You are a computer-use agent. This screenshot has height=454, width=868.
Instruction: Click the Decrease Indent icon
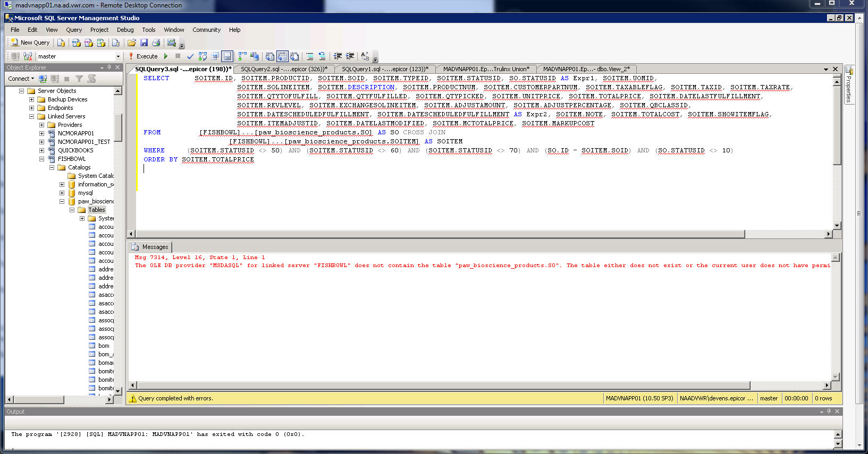(x=338, y=56)
